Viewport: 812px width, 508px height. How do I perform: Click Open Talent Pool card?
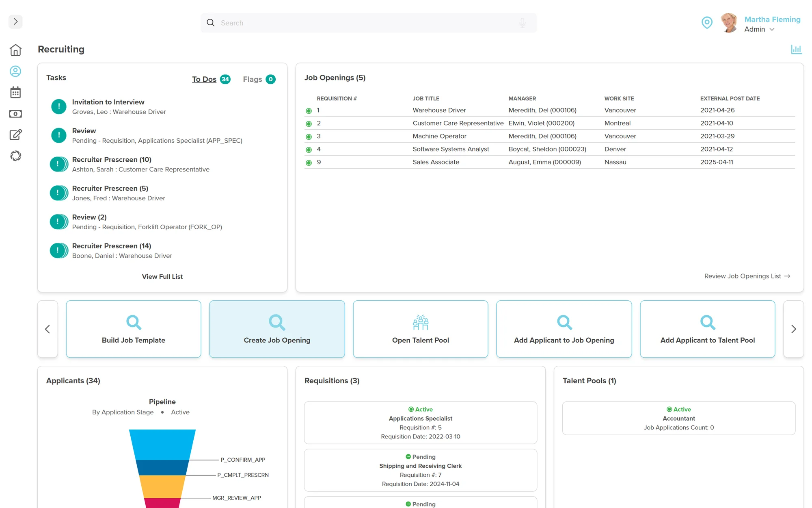(421, 329)
